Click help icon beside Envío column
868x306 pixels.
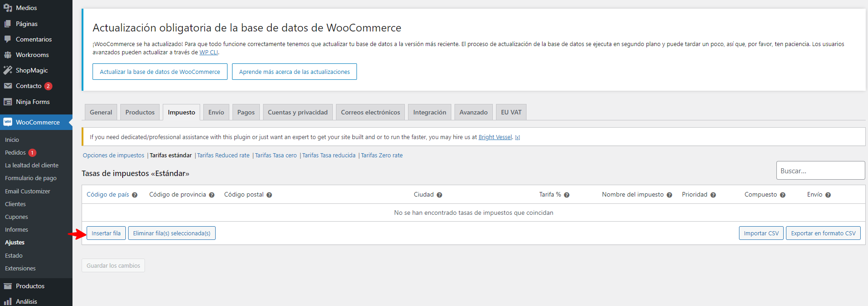[x=828, y=195]
